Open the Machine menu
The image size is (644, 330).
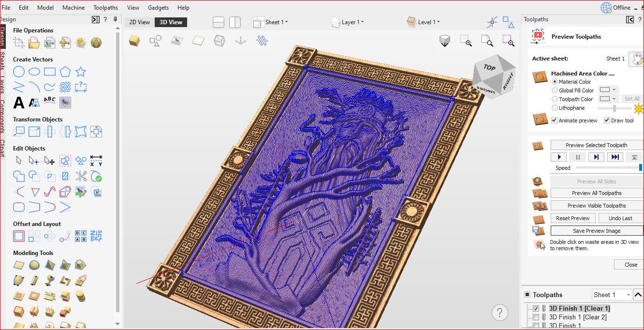(x=73, y=8)
